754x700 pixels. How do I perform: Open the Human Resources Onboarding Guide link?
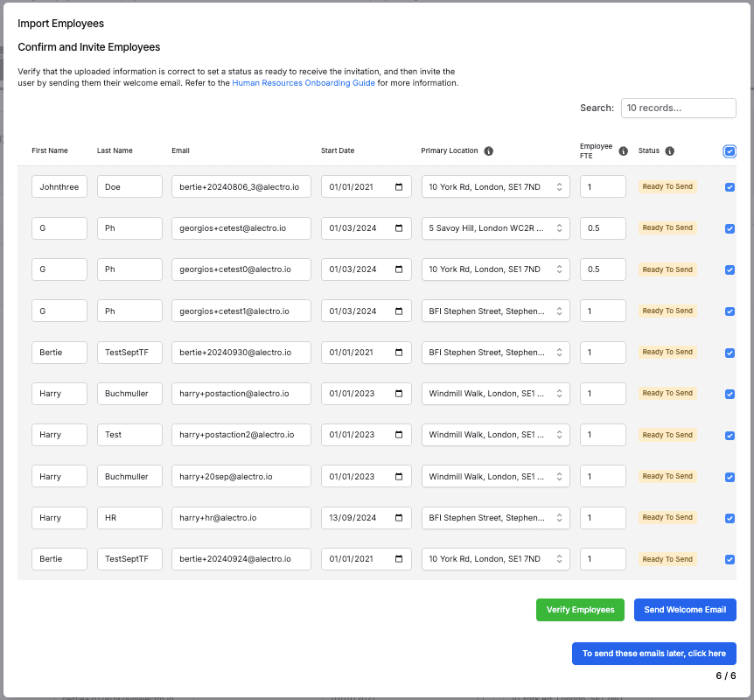[304, 83]
